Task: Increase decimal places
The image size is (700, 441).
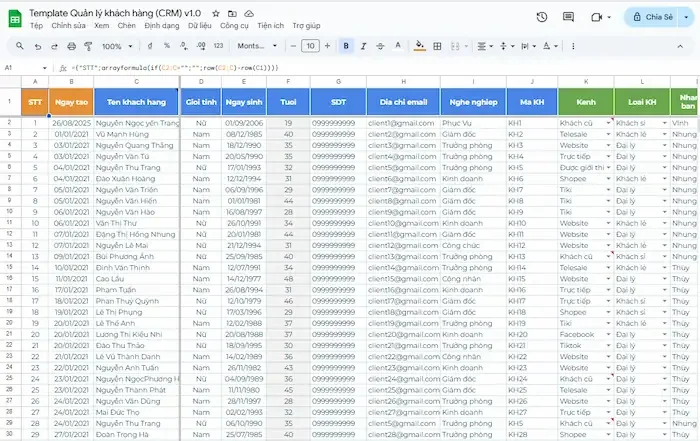Action: [201, 46]
